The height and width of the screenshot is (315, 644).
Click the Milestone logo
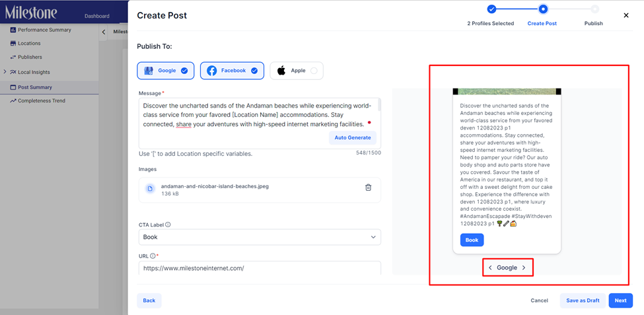point(31,13)
